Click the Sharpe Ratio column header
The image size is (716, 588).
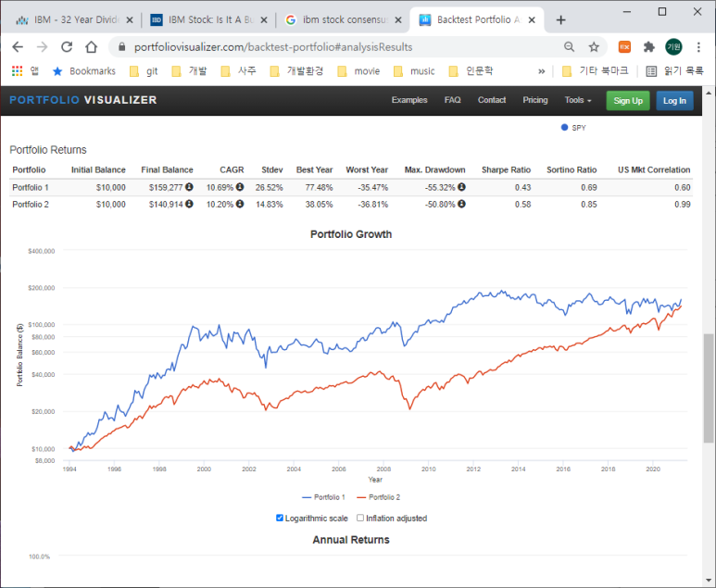pyautogui.click(x=506, y=169)
